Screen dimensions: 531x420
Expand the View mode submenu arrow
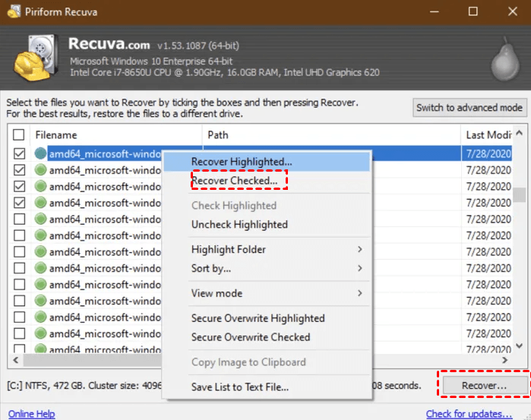pos(359,293)
